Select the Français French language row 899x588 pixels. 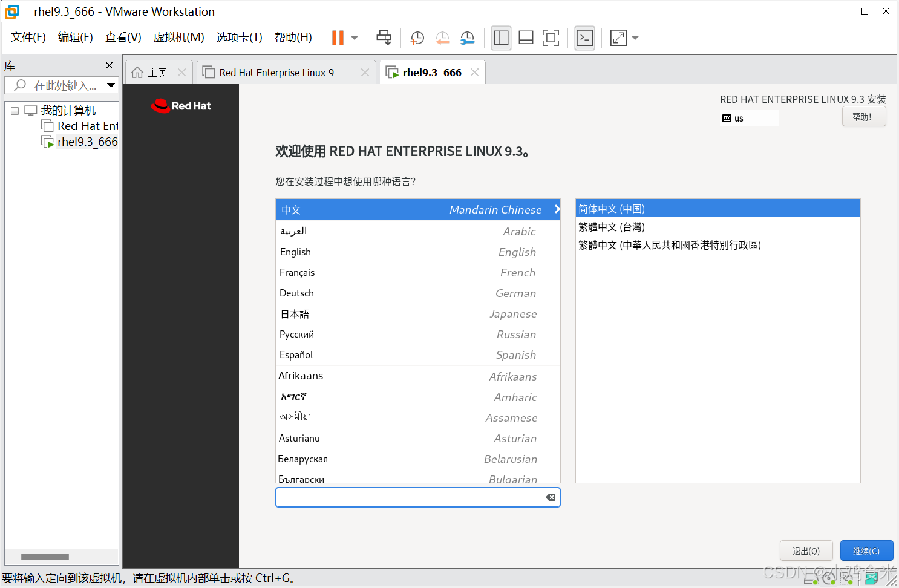pos(418,272)
